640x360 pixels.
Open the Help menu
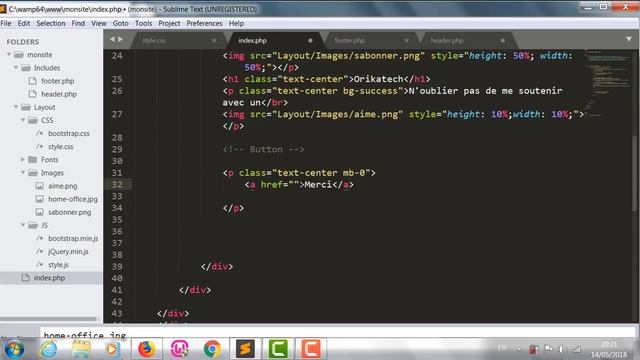[x=236, y=23]
